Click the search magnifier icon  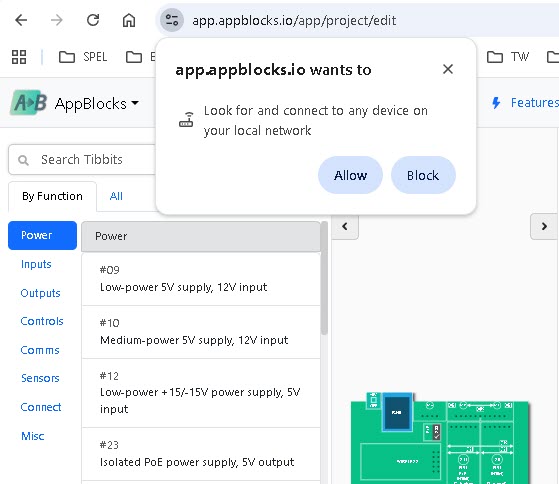tap(24, 160)
